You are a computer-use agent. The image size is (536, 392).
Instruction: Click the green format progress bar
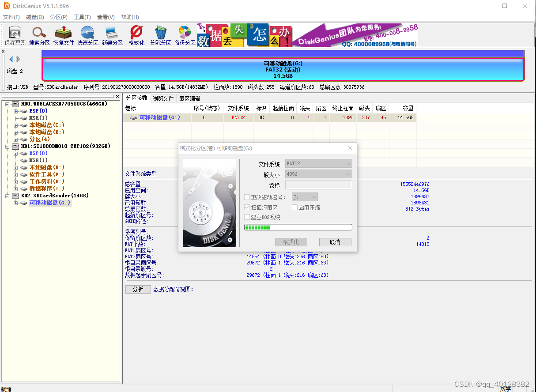coord(298,227)
